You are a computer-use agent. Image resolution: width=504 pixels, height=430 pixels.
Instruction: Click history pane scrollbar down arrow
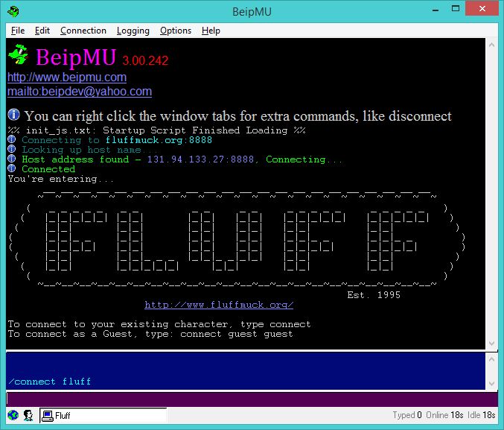point(491,384)
